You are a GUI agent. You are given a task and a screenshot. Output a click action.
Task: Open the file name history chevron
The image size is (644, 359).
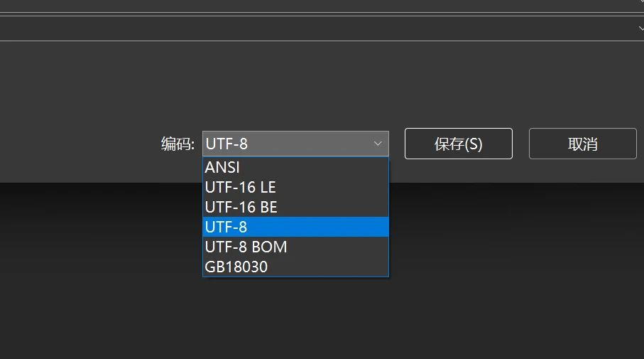[639, 4]
